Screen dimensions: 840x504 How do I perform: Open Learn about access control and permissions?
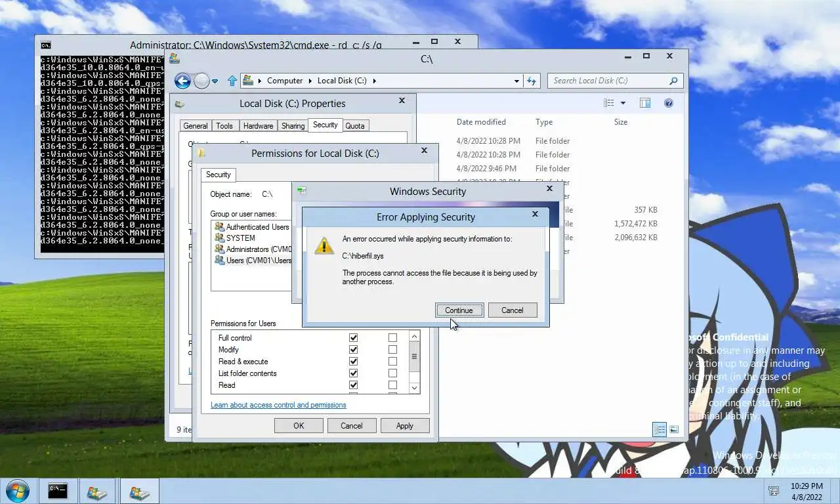pyautogui.click(x=278, y=405)
